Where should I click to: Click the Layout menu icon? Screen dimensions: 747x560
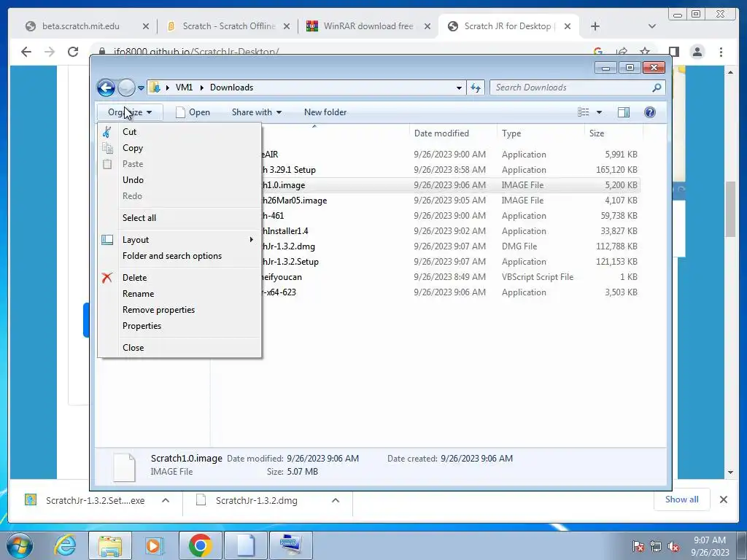point(107,240)
